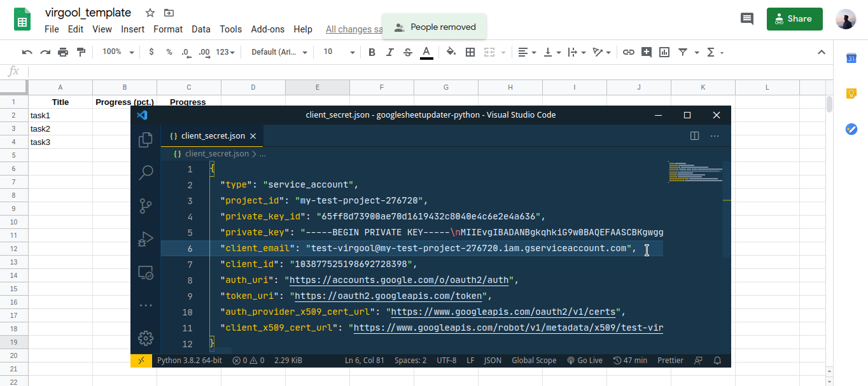Image resolution: width=868 pixels, height=386 pixels.
Task: Open the Google account avatar
Action: tap(846, 19)
